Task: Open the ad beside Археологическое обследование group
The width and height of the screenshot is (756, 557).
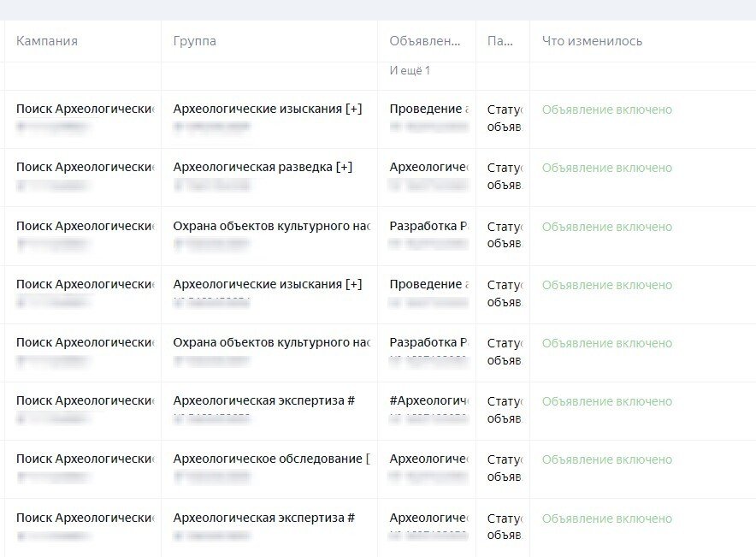Action: pos(428,459)
